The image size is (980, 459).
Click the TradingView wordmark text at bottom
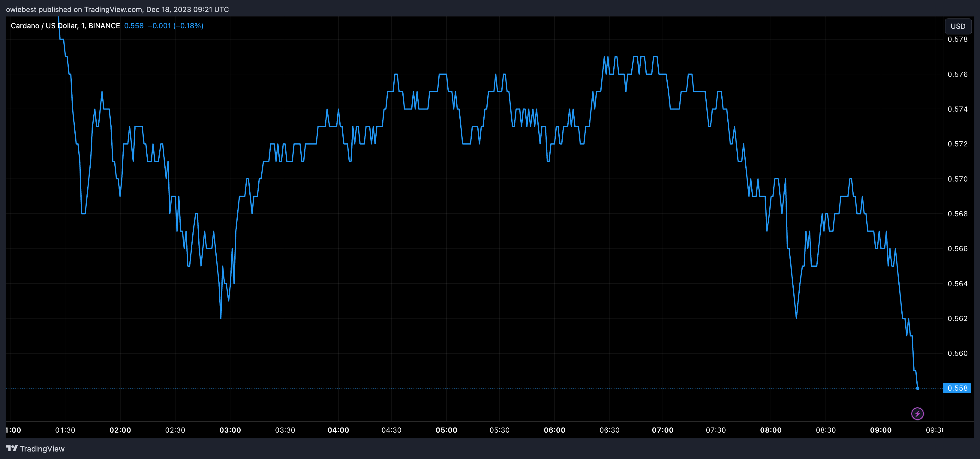(42, 449)
